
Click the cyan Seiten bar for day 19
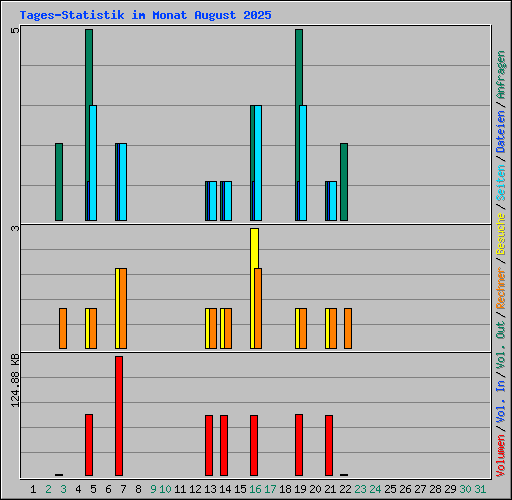pyautogui.click(x=303, y=163)
